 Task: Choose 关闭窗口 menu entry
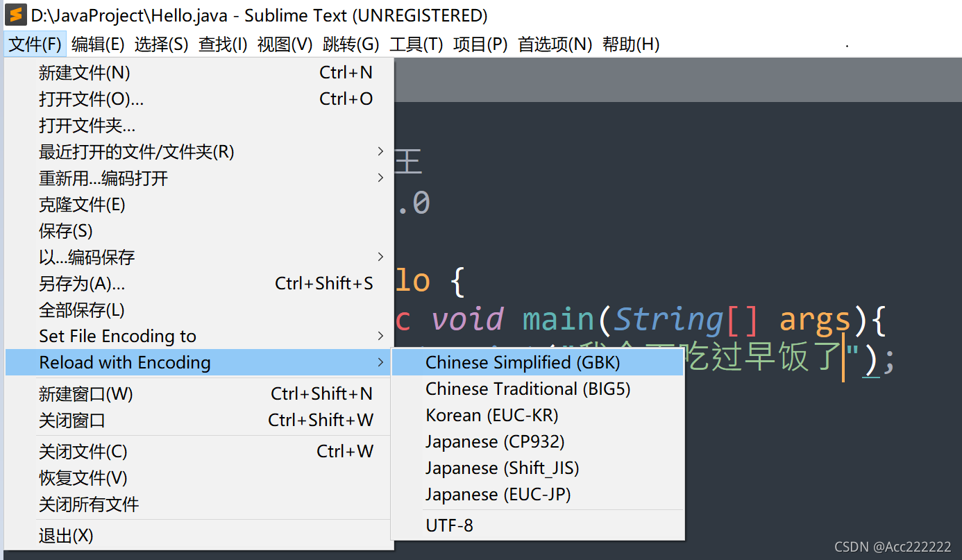coord(199,421)
